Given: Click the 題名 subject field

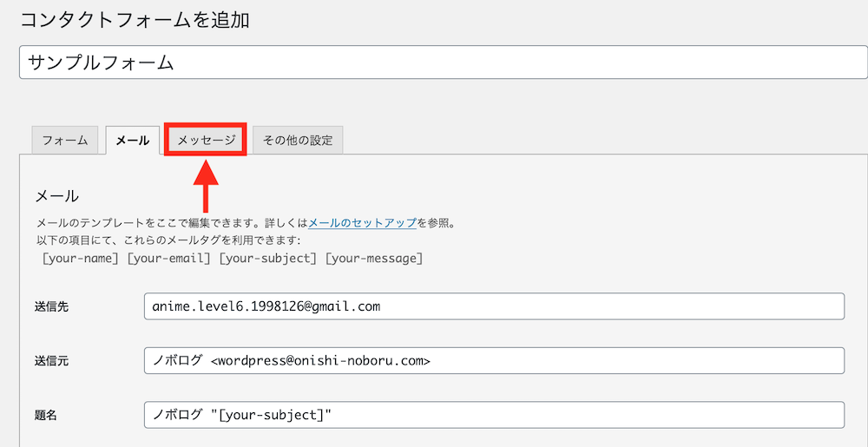Looking at the screenshot, I should pyautogui.click(x=495, y=415).
